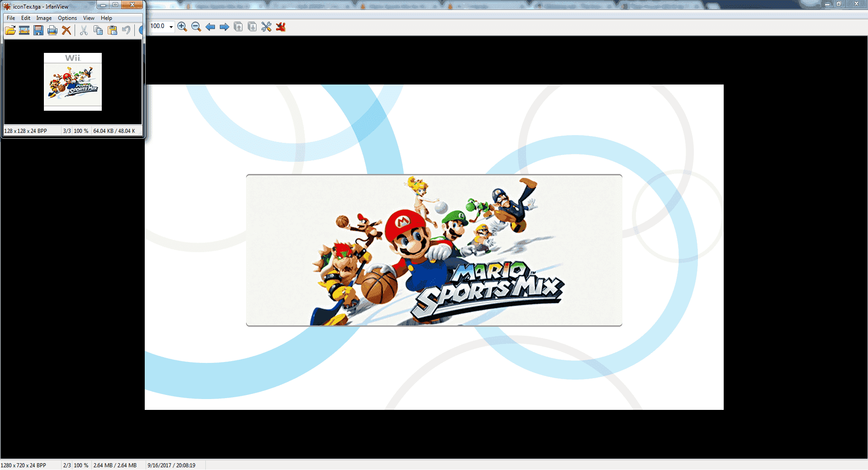This screenshot has height=470, width=868.
Task: Click '1280 x 720 x 24 BPP' status text
Action: 24,465
